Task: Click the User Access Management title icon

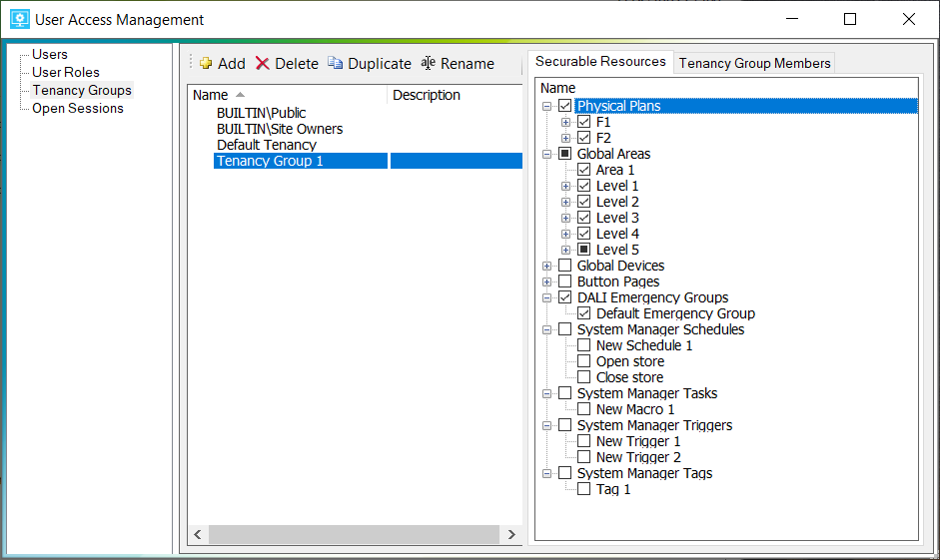Action: pos(19,19)
